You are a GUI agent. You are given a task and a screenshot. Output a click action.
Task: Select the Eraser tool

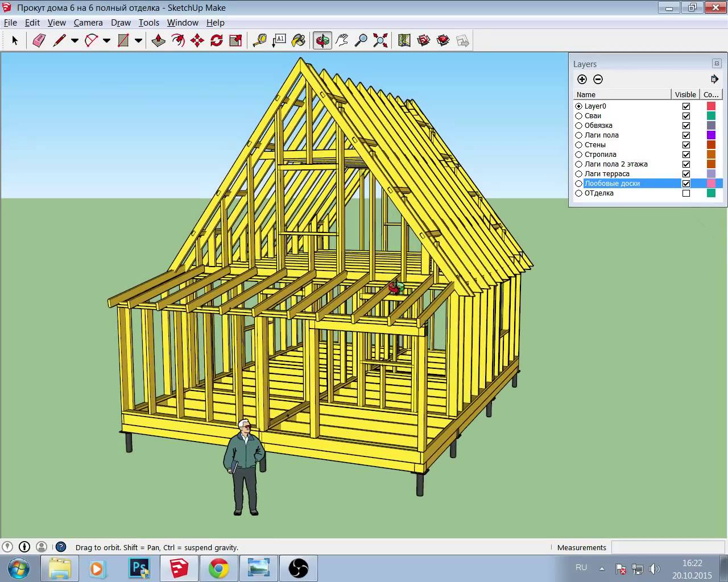[x=39, y=41]
